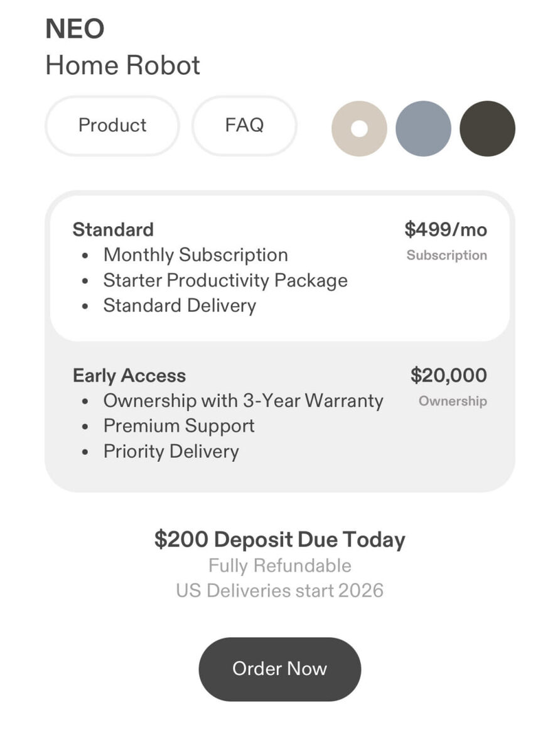The image size is (560, 754).
Task: Click Starter Productivity Package item
Action: tap(225, 280)
